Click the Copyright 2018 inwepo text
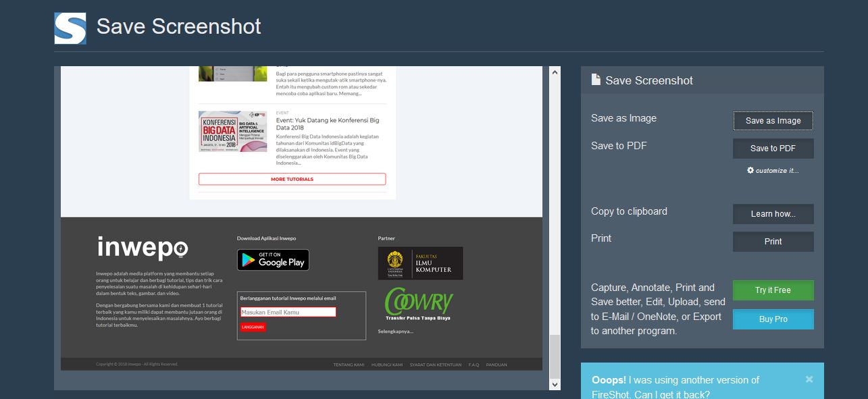This screenshot has height=399, width=868. (136, 364)
